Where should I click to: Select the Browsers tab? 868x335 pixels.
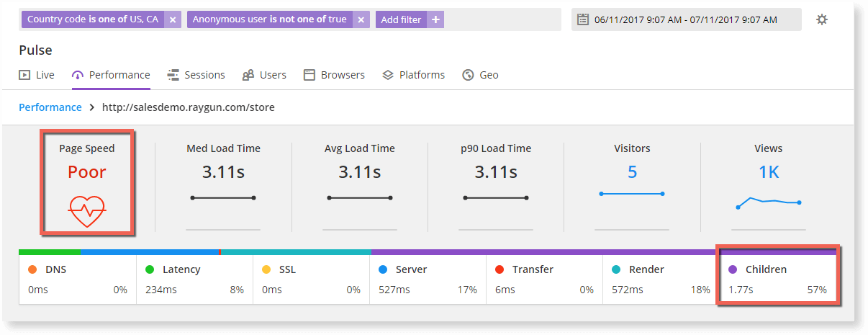click(x=334, y=75)
